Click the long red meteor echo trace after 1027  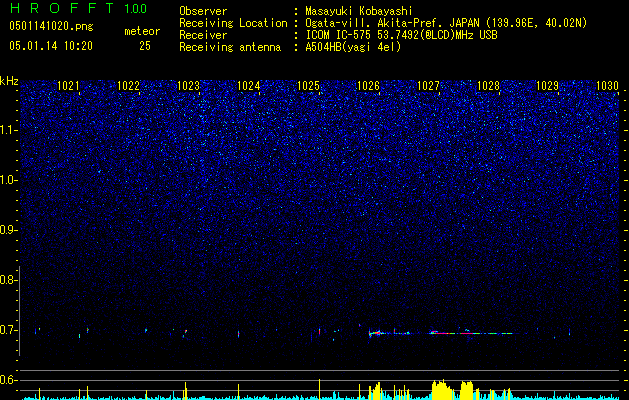[x=471, y=333]
